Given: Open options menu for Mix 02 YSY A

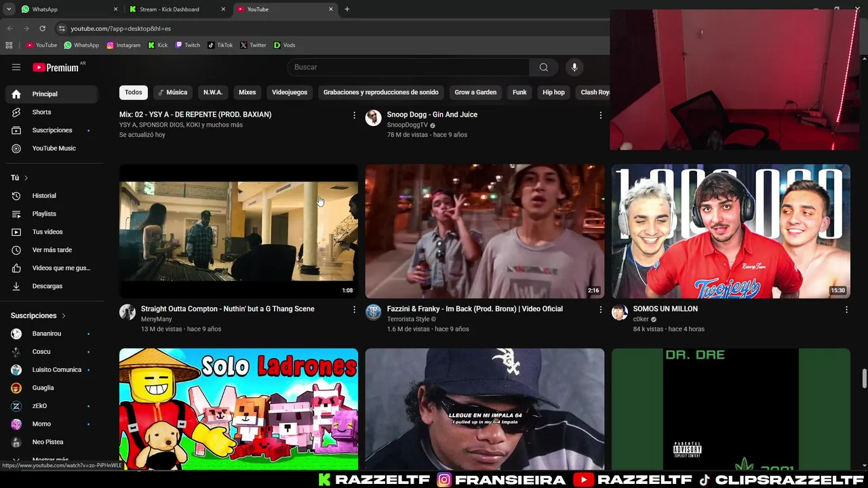Looking at the screenshot, I should tap(354, 115).
